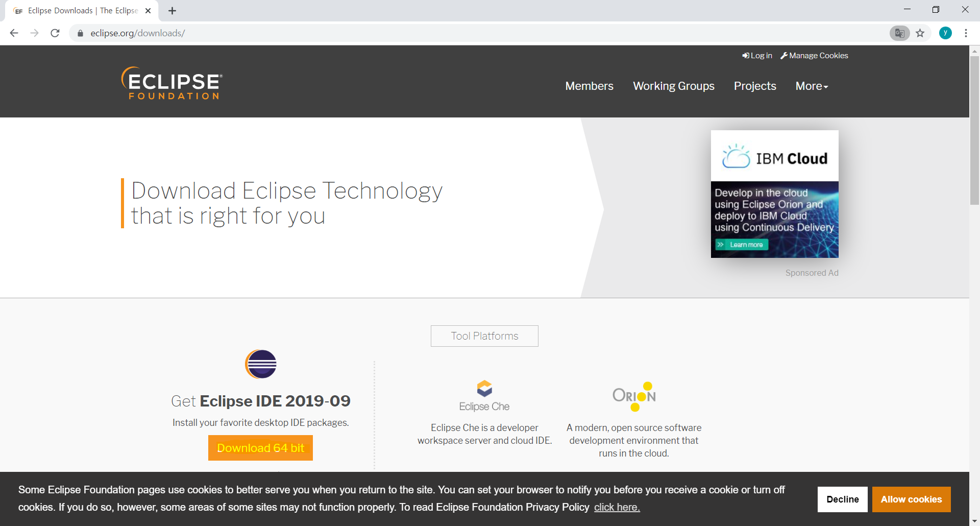Open the privacy policy 'click here' link
Image resolution: width=980 pixels, height=526 pixels.
(x=617, y=507)
